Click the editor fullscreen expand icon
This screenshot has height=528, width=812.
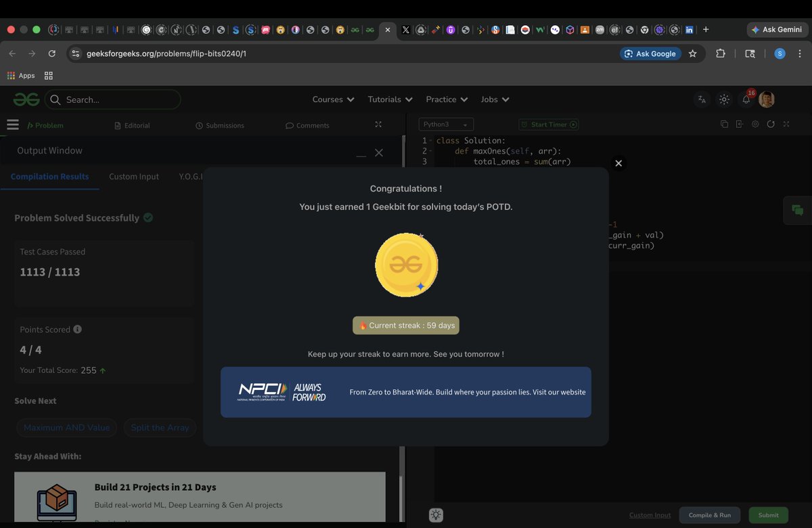point(786,125)
